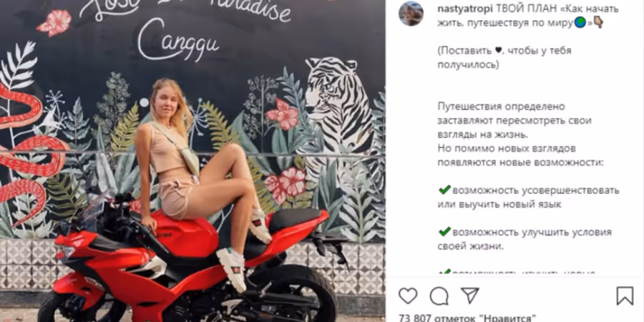Click the globe emoji in the caption
Image resolution: width=644 pixels, height=322 pixels.
(x=580, y=24)
